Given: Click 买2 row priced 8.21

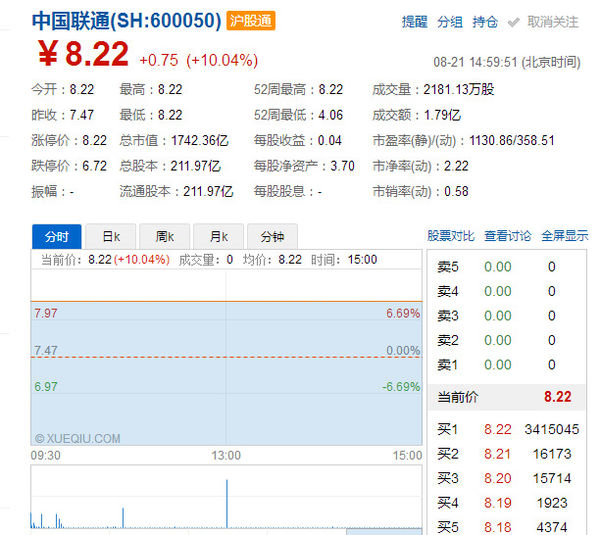Looking at the screenshot, I should [507, 454].
